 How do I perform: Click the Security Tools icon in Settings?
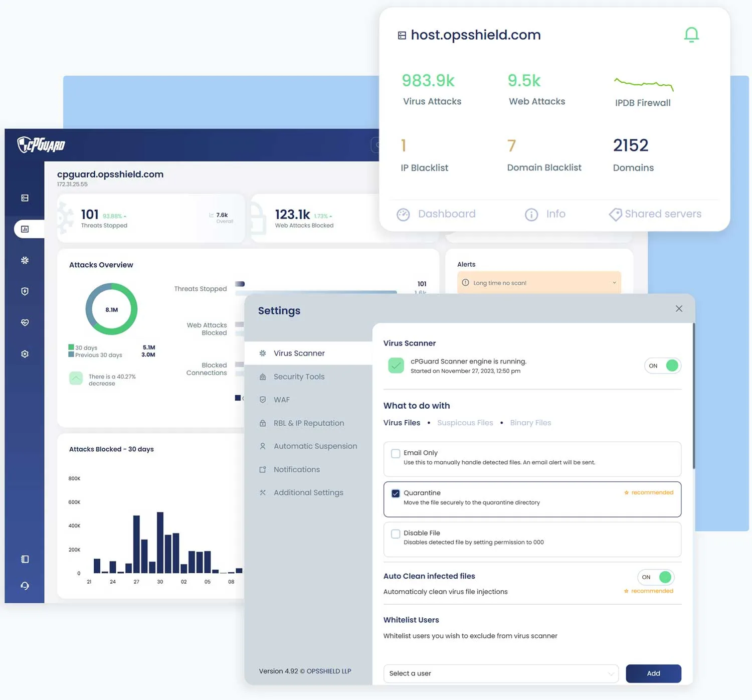pyautogui.click(x=263, y=377)
